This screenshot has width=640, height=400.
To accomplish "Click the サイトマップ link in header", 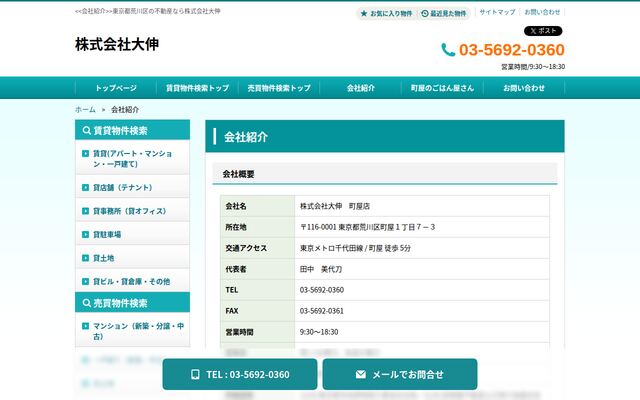I will (x=498, y=12).
